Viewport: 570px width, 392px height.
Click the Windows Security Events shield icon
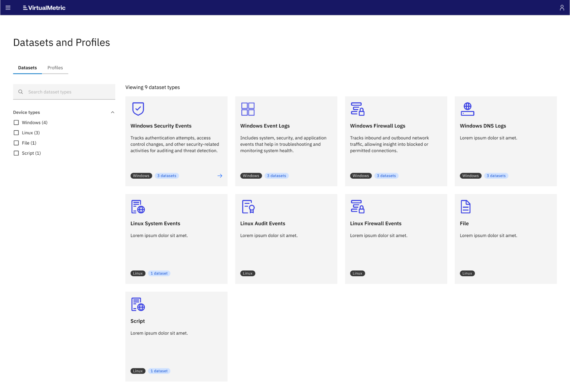click(138, 109)
